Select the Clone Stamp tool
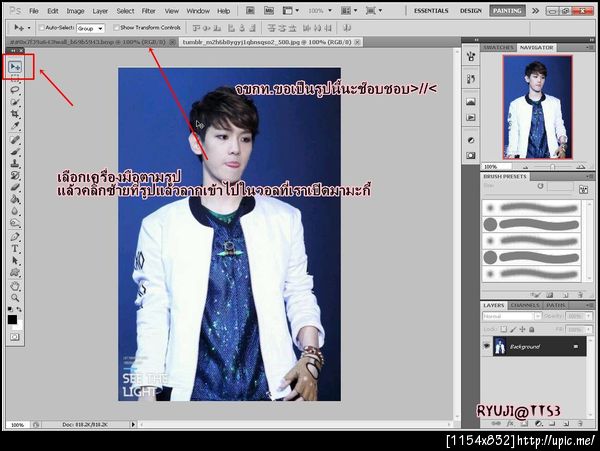 point(15,164)
